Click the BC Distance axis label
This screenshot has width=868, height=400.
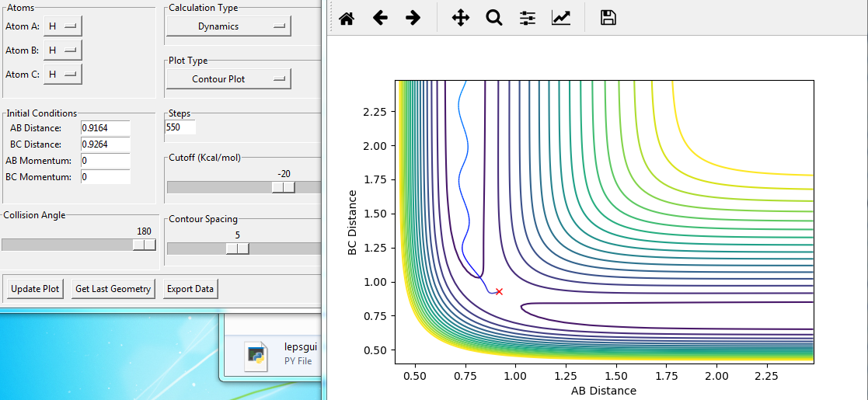pyautogui.click(x=352, y=223)
